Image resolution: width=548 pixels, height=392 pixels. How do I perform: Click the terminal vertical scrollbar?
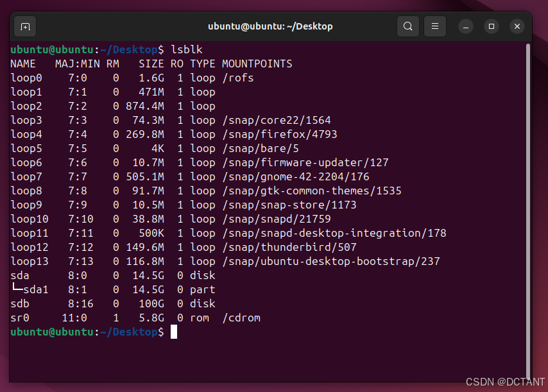pyautogui.click(x=528, y=210)
